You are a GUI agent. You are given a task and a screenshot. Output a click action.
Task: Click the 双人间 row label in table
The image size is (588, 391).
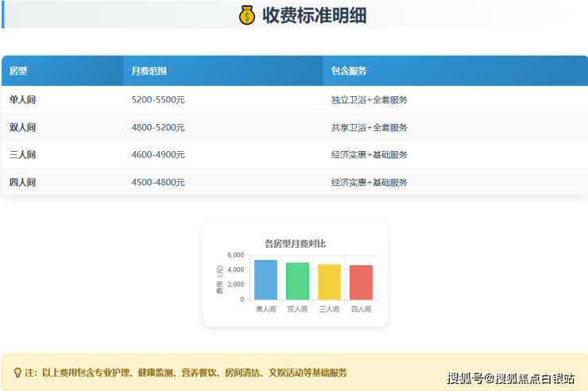click(x=22, y=127)
